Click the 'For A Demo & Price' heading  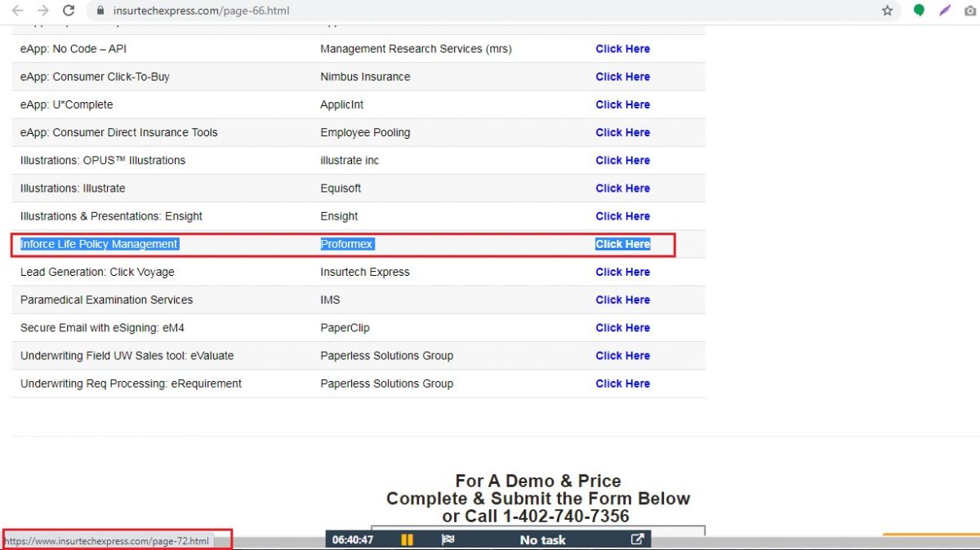[x=538, y=481]
